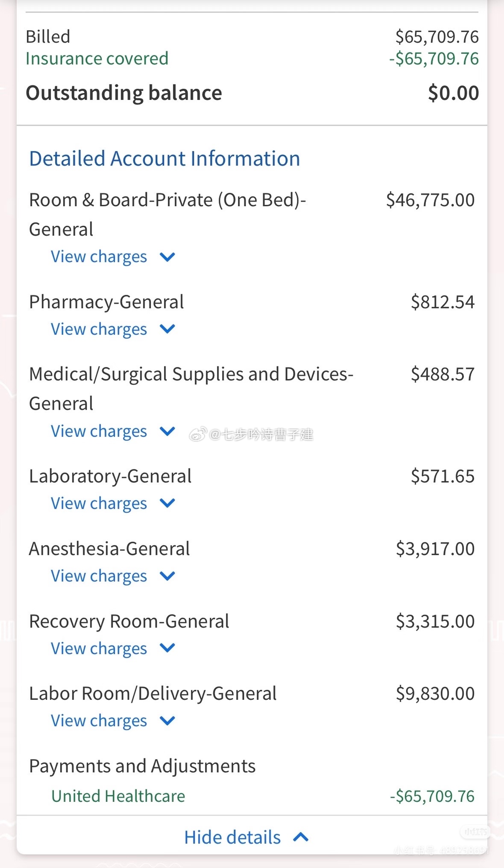Expand Room & Board charges chevron
The height and width of the screenshot is (868, 504).
(167, 257)
